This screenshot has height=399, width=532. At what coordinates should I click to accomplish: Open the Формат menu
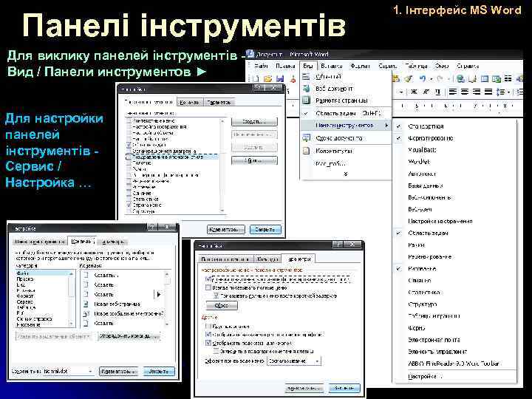360,66
